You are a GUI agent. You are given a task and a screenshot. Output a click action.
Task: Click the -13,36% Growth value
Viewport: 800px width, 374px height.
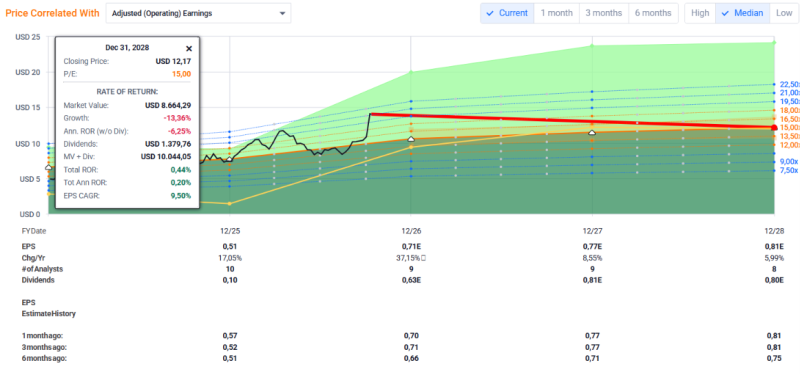point(179,118)
